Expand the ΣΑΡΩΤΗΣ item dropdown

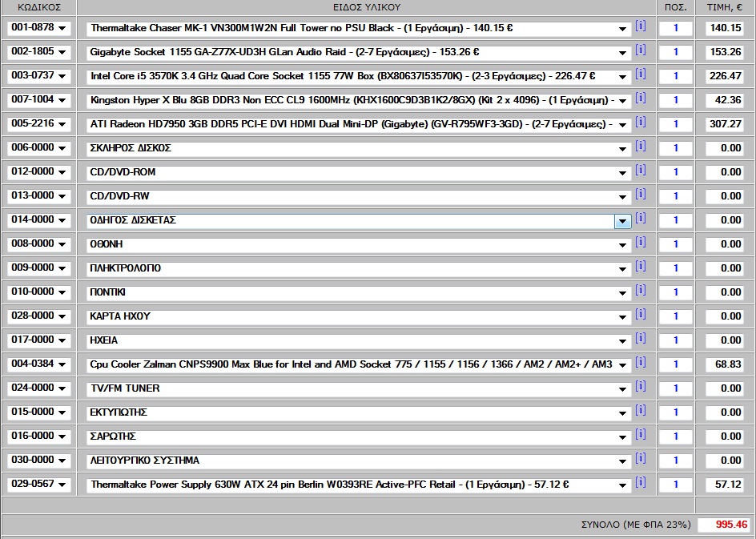point(623,437)
